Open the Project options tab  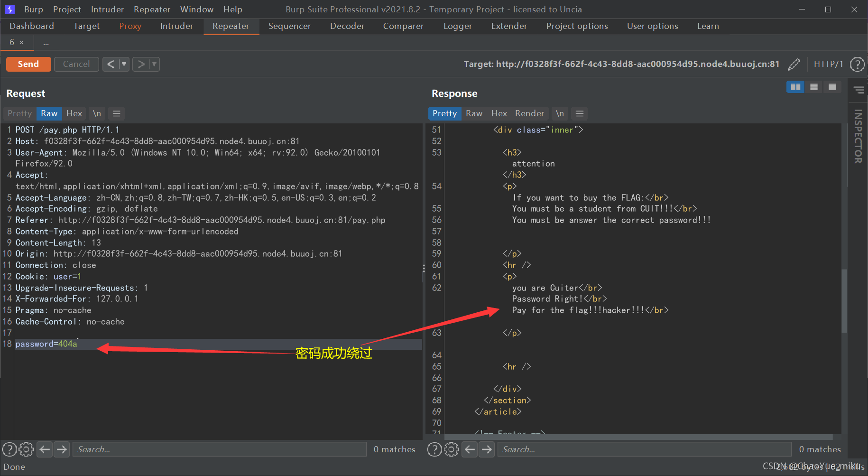[577, 26]
